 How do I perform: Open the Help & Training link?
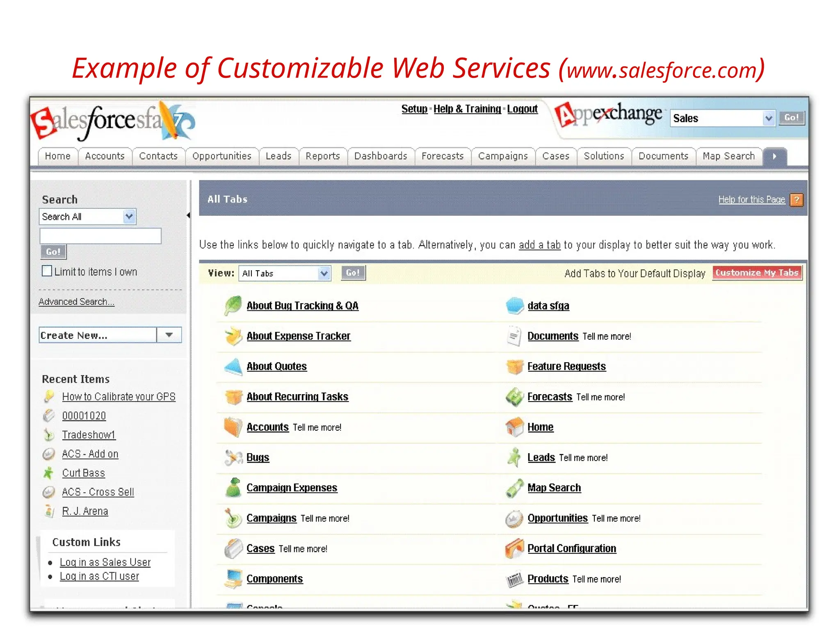467,109
